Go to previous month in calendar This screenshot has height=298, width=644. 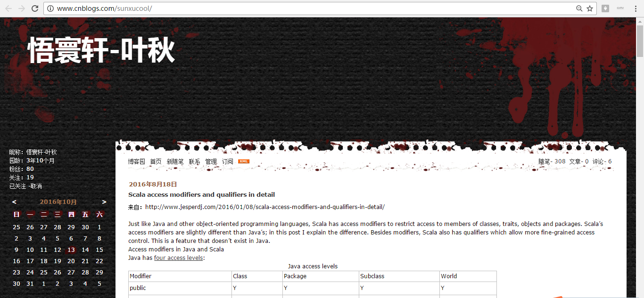click(x=14, y=202)
